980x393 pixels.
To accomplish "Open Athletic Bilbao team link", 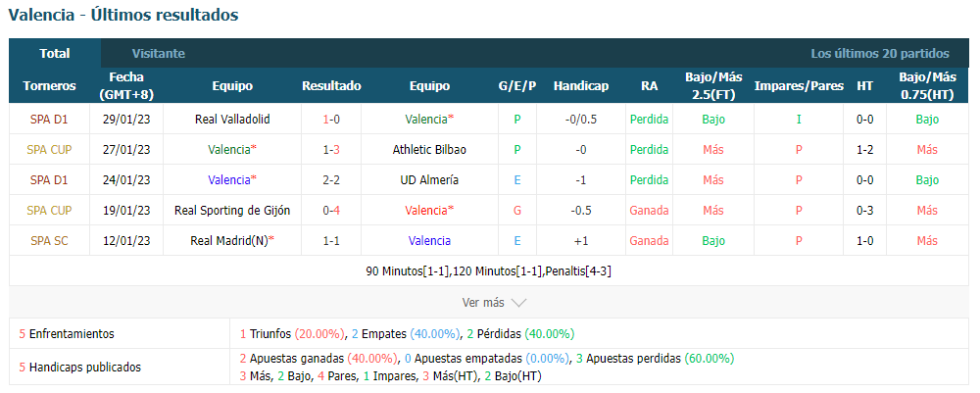I will coord(429,149).
